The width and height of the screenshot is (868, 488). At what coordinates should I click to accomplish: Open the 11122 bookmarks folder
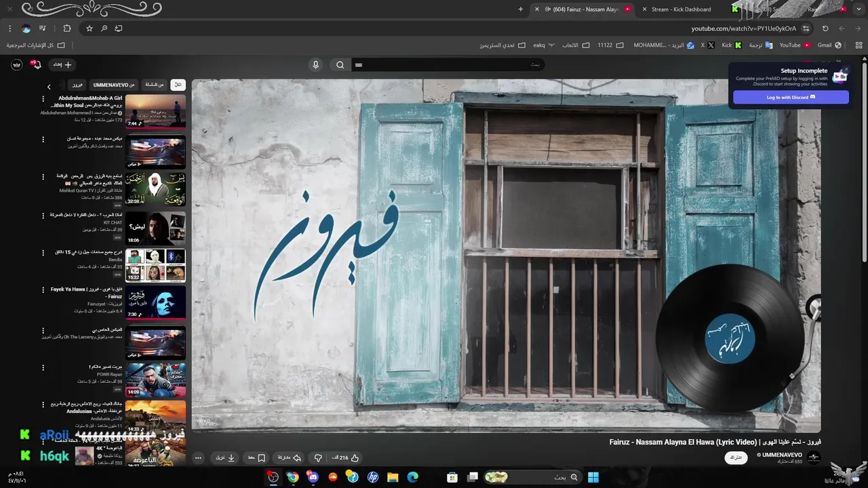610,45
